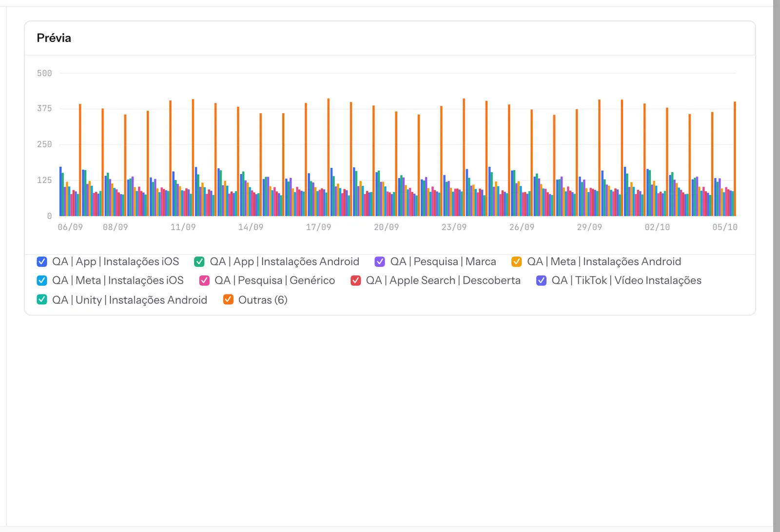Click the 05/10 x-axis date label
The image size is (780, 532).
725,227
